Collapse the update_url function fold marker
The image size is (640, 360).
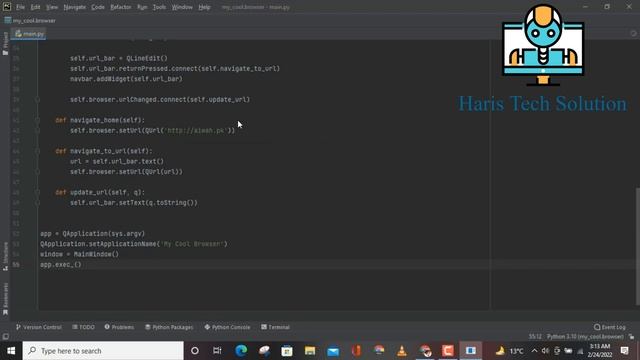click(37, 192)
